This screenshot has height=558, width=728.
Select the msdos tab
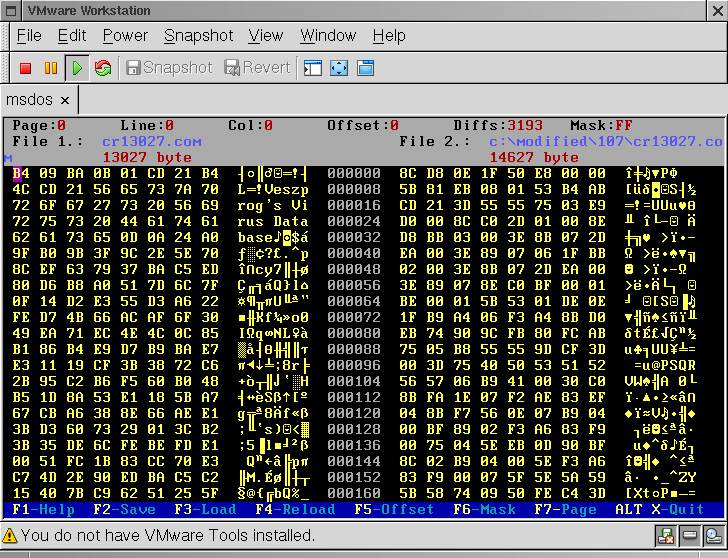click(x=29, y=100)
